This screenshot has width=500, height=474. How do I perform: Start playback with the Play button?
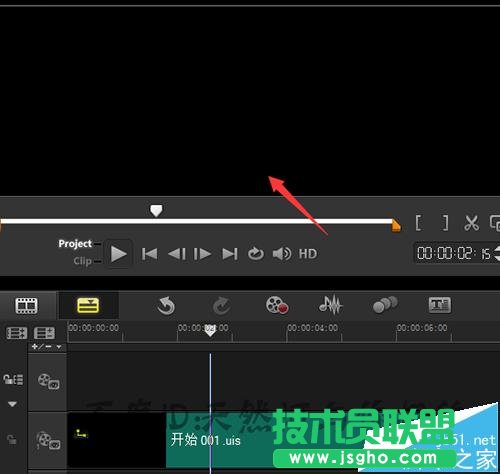click(x=118, y=254)
